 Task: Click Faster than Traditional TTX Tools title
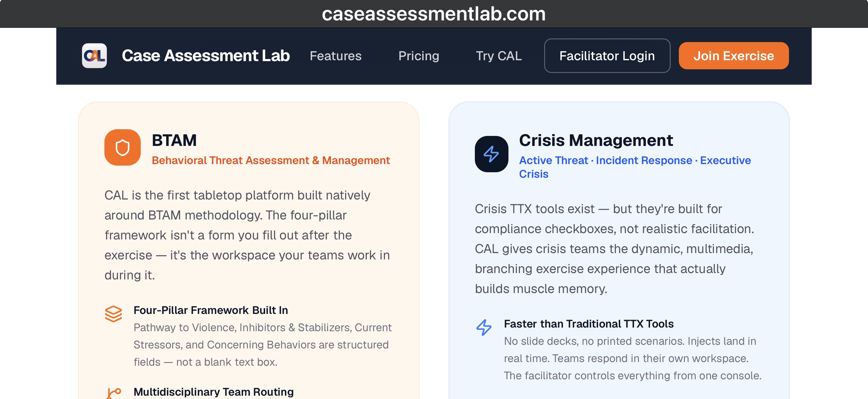click(x=589, y=324)
